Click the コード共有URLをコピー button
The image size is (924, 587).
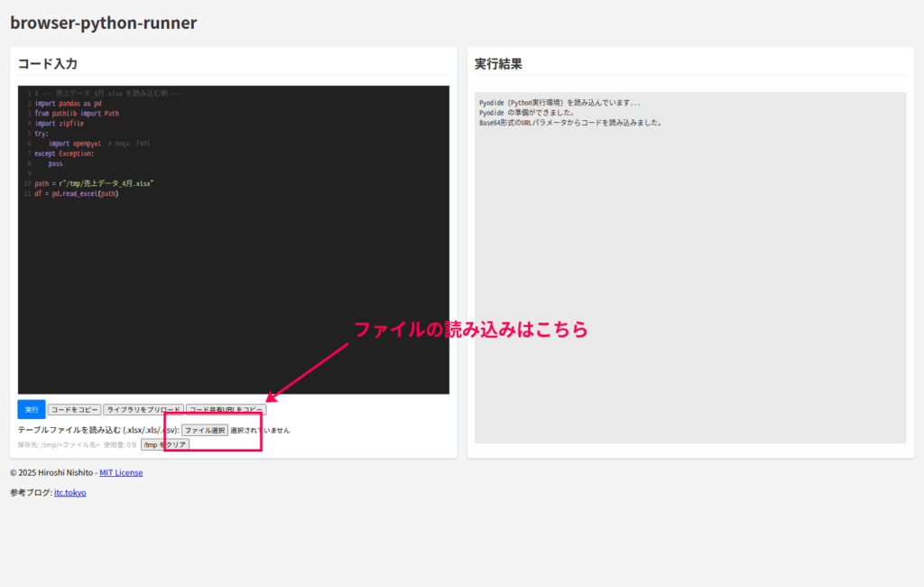226,409
